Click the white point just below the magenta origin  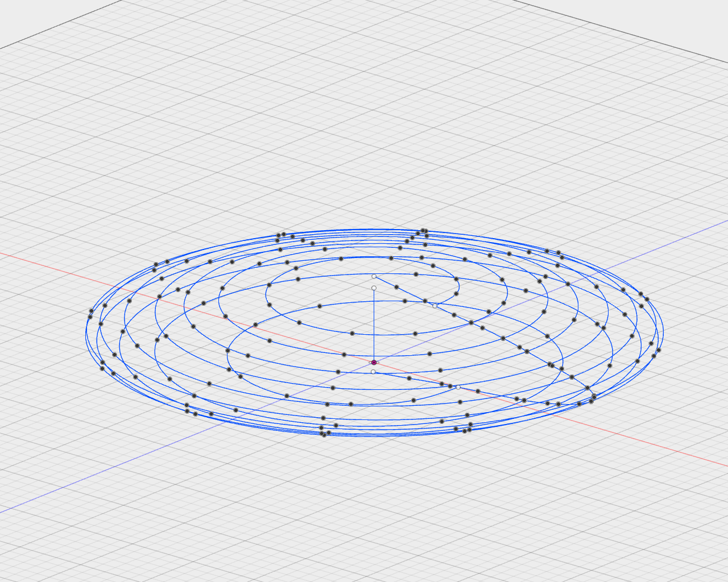point(373,372)
